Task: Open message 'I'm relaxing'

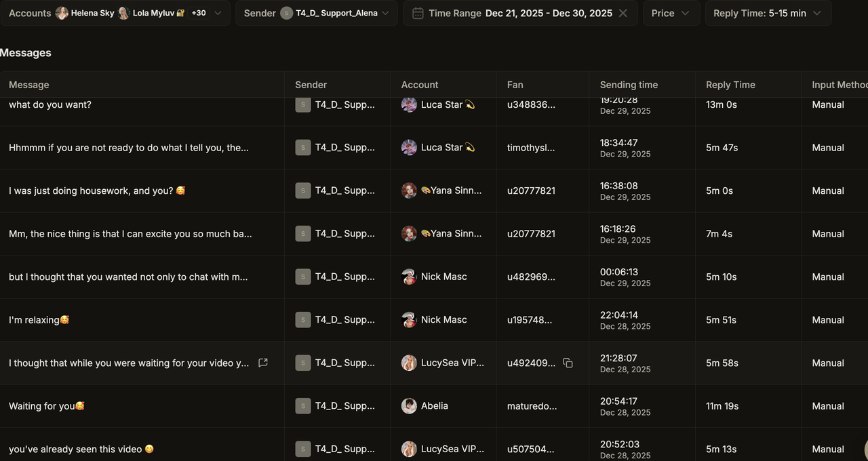Action: 39,319
